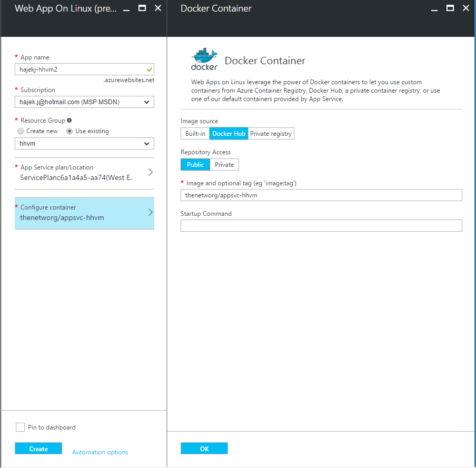Maximize the Web App On Linux blade
The height and width of the screenshot is (468, 476).
pos(142,8)
